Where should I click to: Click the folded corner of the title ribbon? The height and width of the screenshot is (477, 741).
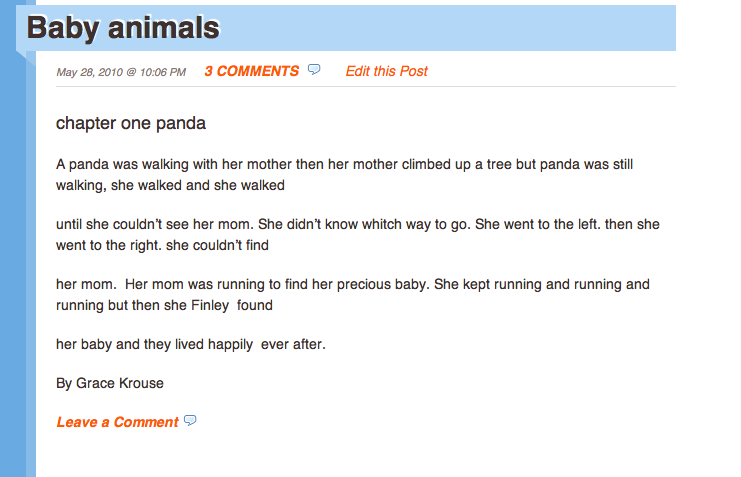click(26, 58)
